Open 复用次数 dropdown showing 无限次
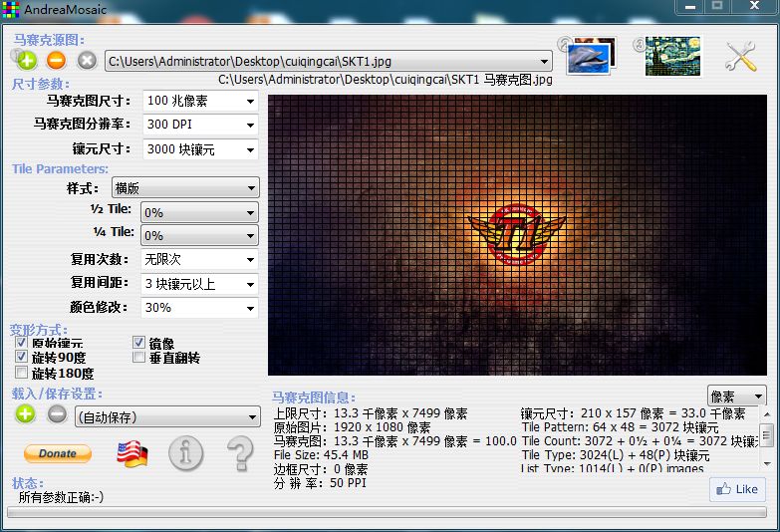This screenshot has width=780, height=532. click(x=199, y=259)
